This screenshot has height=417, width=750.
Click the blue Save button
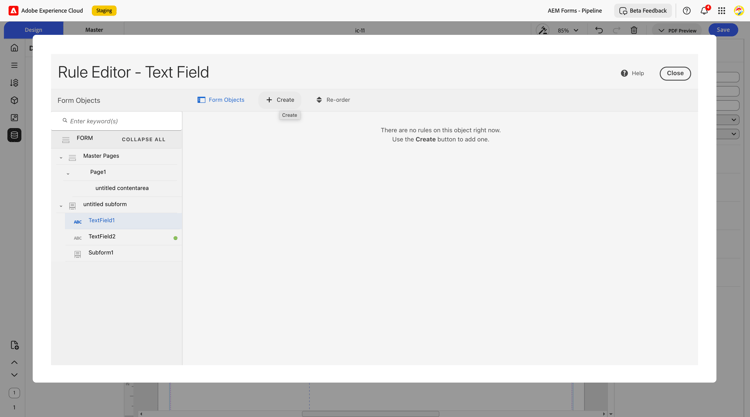click(x=723, y=30)
